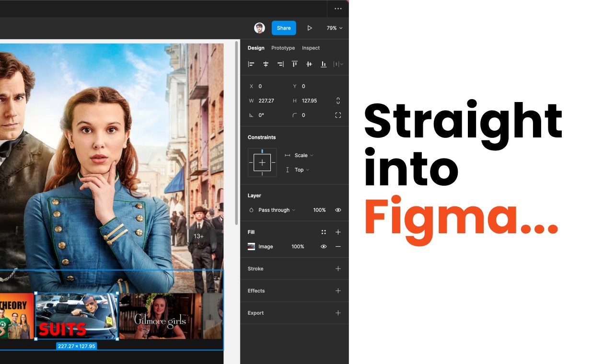The image size is (604, 364).
Task: Toggle fill visibility eye icon
Action: 324,246
